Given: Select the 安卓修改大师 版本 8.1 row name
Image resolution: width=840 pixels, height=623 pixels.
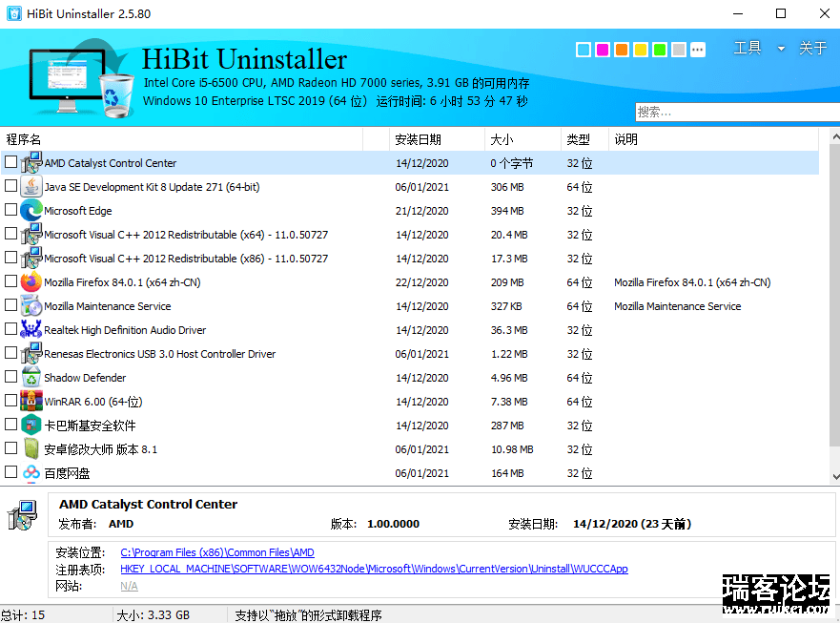Looking at the screenshot, I should [101, 449].
